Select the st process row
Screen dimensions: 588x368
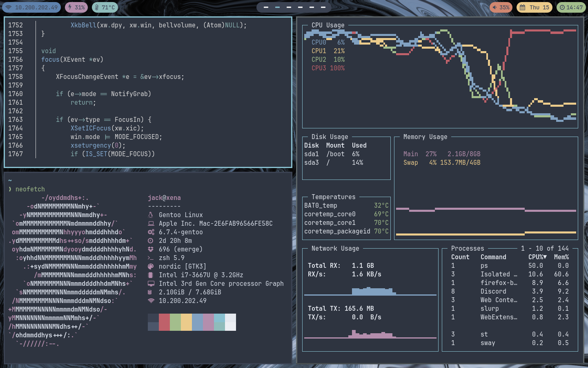point(510,334)
